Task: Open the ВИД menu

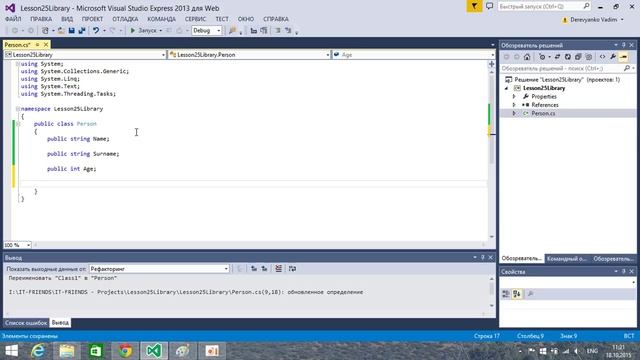Action: click(67, 19)
